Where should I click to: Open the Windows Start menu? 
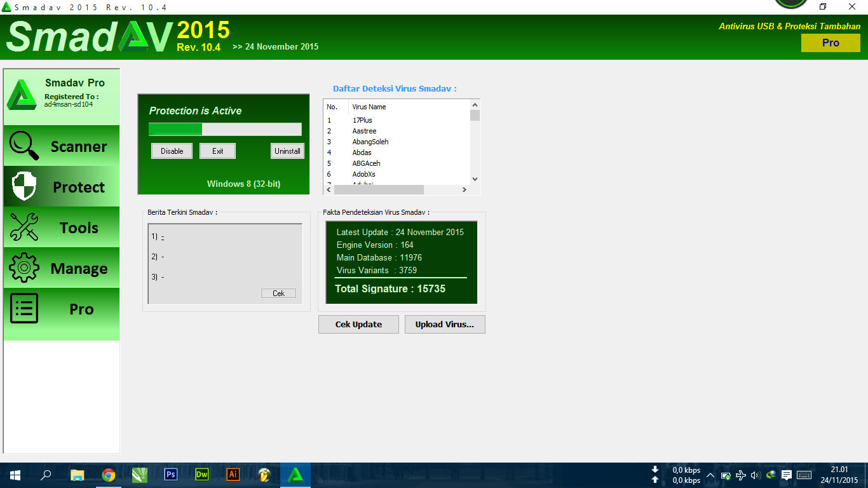point(15,475)
